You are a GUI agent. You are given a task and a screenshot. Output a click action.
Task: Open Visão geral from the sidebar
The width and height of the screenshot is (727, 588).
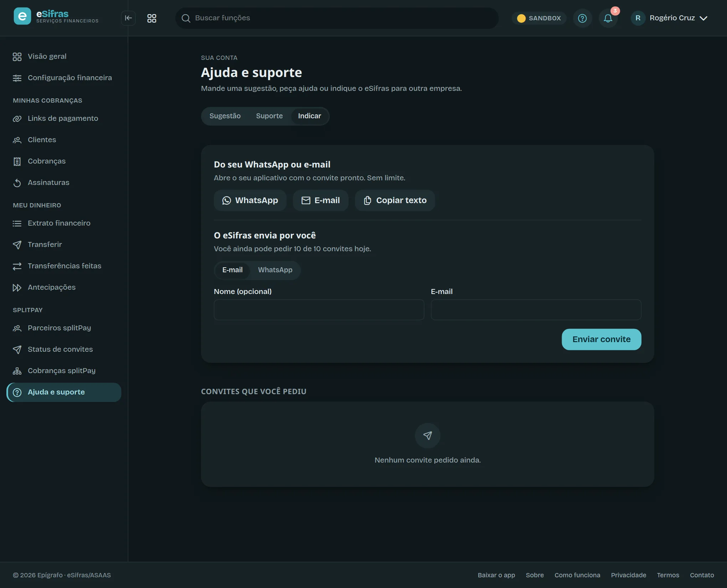coord(64,57)
